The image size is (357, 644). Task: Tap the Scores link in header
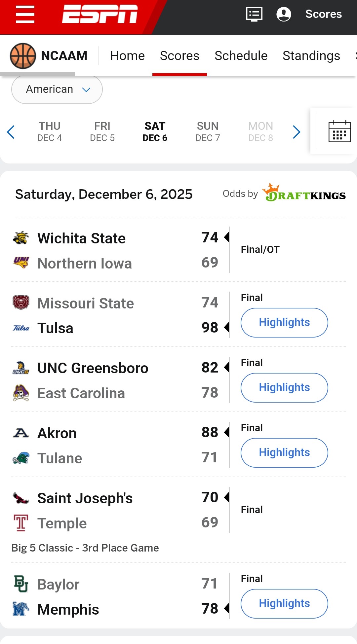click(x=323, y=14)
